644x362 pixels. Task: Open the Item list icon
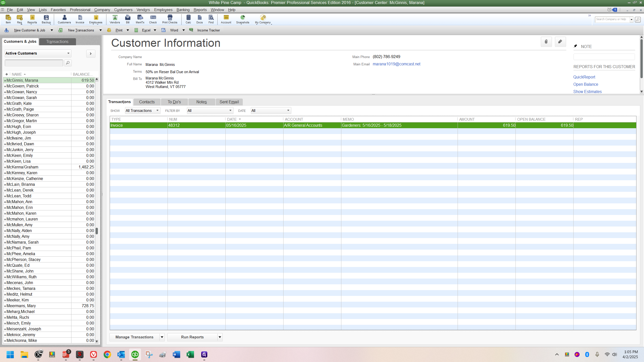point(8,19)
